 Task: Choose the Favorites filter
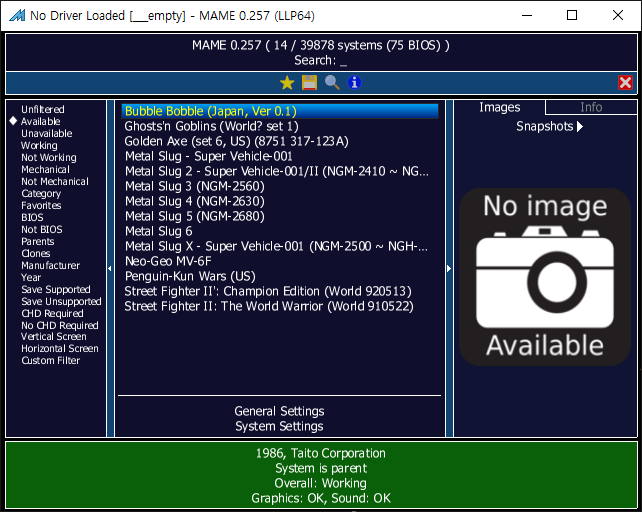click(x=41, y=205)
